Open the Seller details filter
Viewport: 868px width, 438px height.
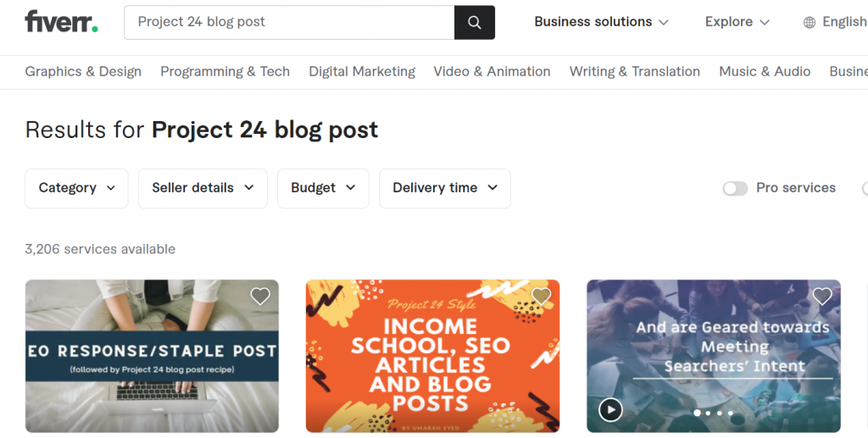click(x=203, y=188)
